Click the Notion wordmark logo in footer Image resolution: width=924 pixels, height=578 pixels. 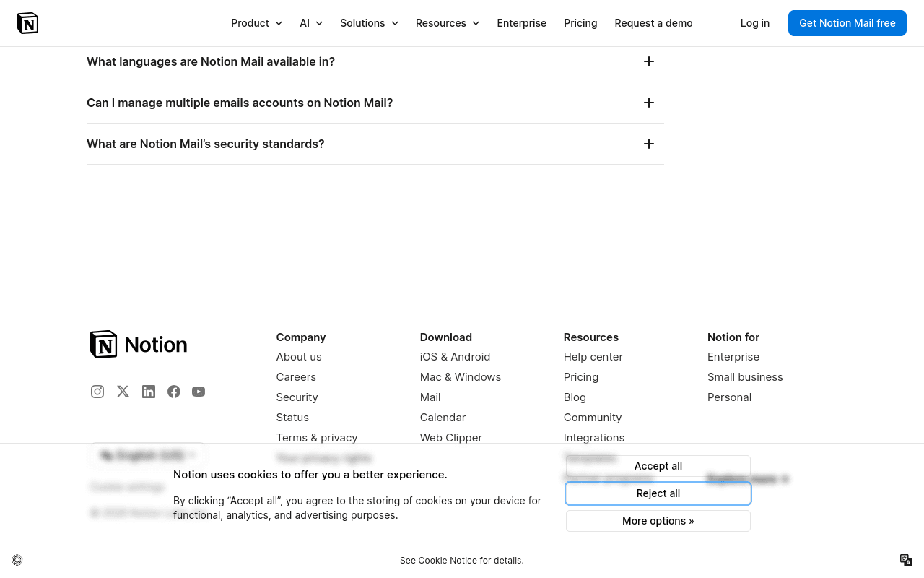139,345
